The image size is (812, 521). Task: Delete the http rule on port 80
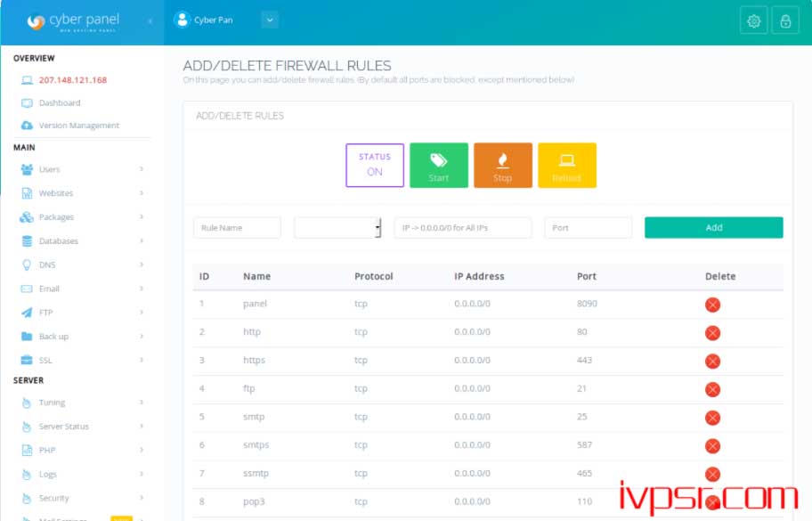pos(712,333)
